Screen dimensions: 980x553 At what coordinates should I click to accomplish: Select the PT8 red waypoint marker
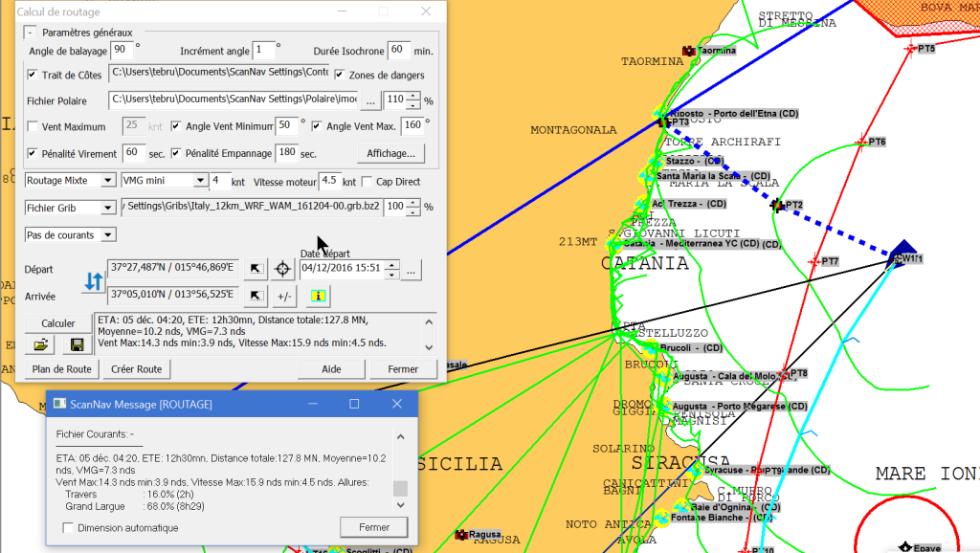coord(784,374)
